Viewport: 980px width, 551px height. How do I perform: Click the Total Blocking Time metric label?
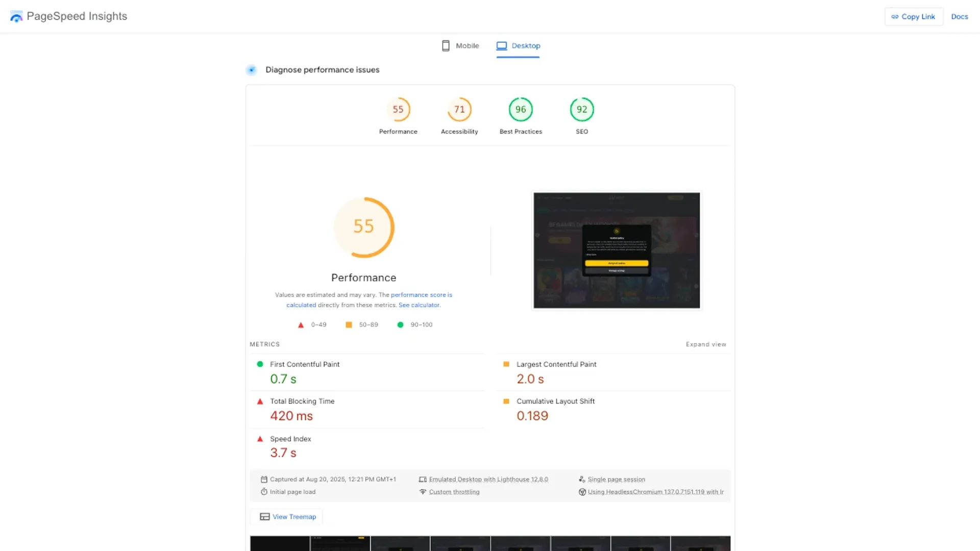coord(302,402)
